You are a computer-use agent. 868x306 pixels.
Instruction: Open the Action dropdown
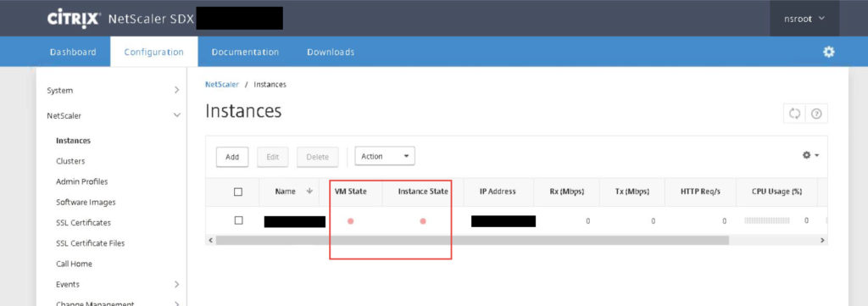[385, 157]
